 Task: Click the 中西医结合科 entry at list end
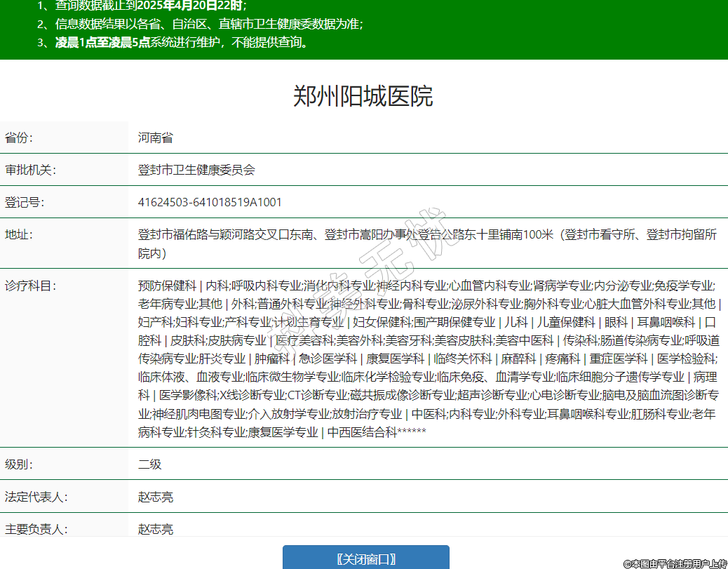[362, 432]
